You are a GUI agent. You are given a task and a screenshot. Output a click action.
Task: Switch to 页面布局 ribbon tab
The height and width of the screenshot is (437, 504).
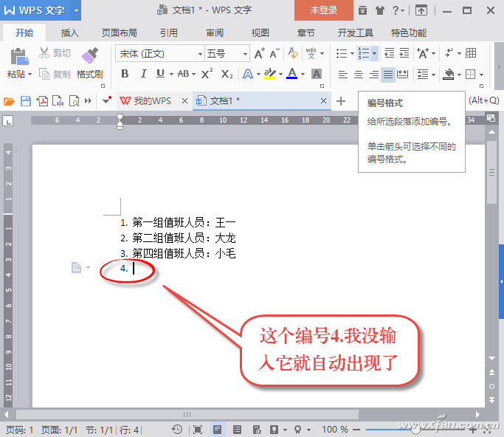pyautogui.click(x=120, y=32)
